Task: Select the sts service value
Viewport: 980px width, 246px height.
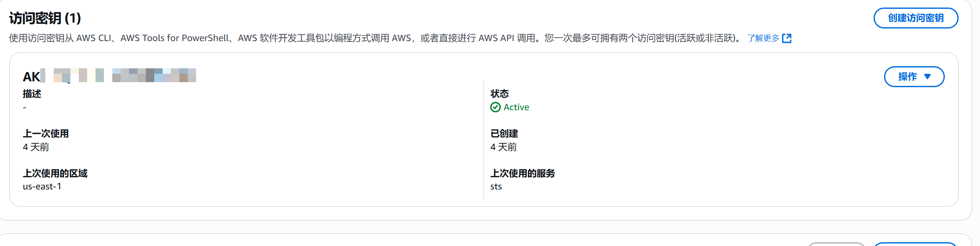Action: pyautogui.click(x=496, y=186)
